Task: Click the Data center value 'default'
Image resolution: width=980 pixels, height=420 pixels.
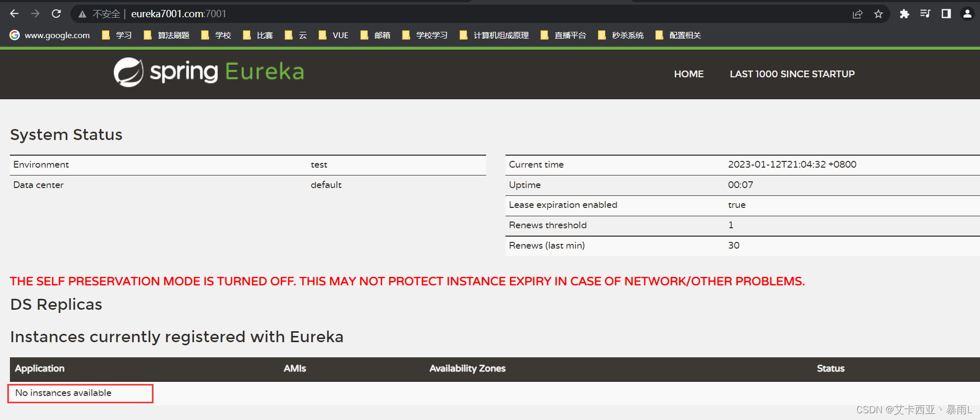Action: 326,185
